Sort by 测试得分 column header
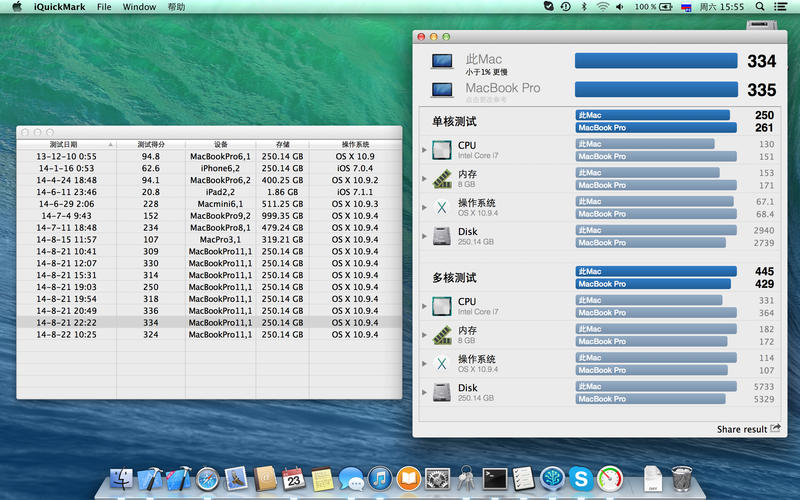Screen dimensions: 800x500 pyautogui.click(x=151, y=144)
